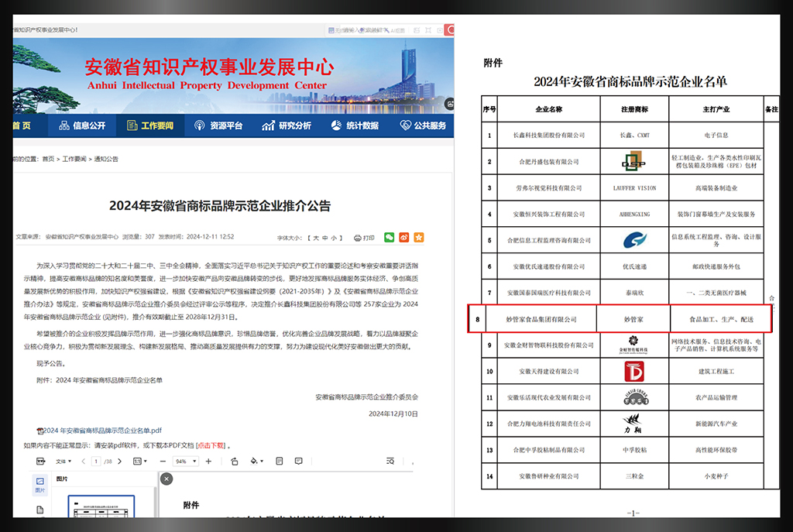Click the table cell 安徽恒兴装饰工程有限公司
The width and height of the screenshot is (793, 532).
click(549, 215)
